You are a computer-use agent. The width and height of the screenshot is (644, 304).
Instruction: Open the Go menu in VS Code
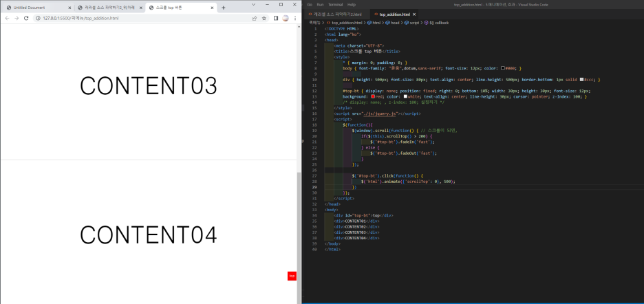(309, 5)
